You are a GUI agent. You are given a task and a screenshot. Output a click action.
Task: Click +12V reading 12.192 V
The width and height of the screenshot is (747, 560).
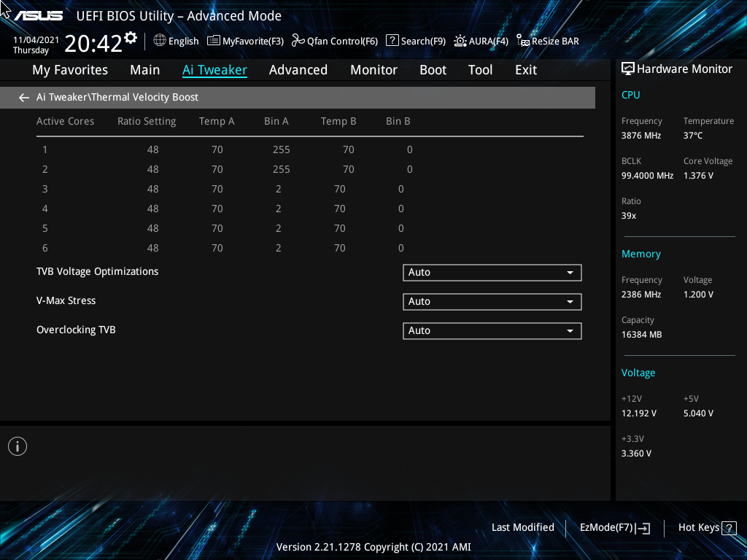point(638,413)
